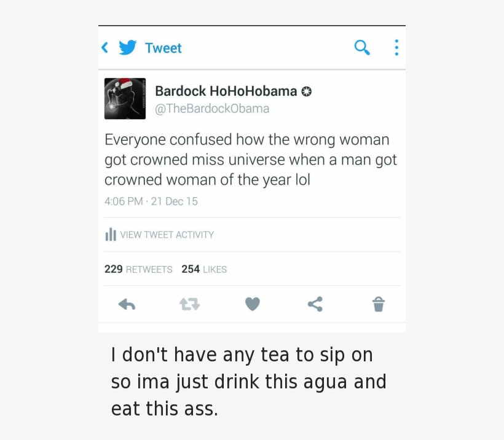Tap the tweet activity bar-chart icon
Viewport: 504px width, 440px height.
(111, 235)
